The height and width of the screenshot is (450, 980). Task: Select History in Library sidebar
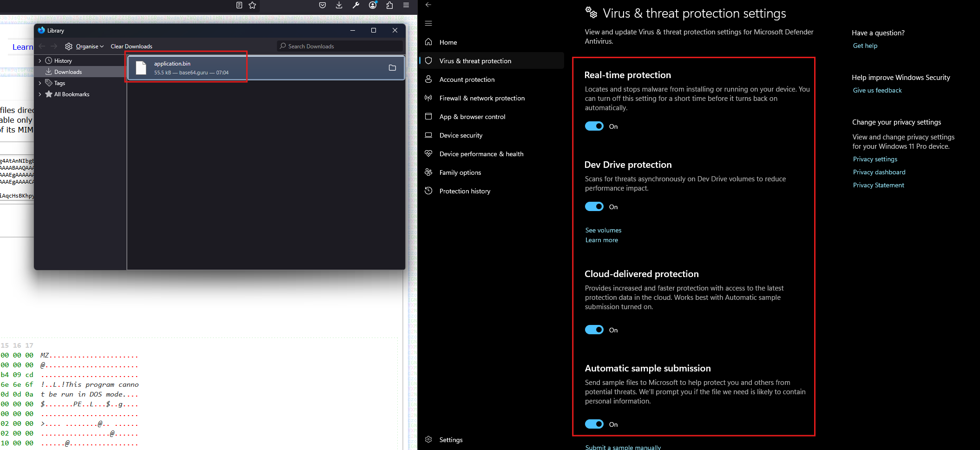coord(80,61)
